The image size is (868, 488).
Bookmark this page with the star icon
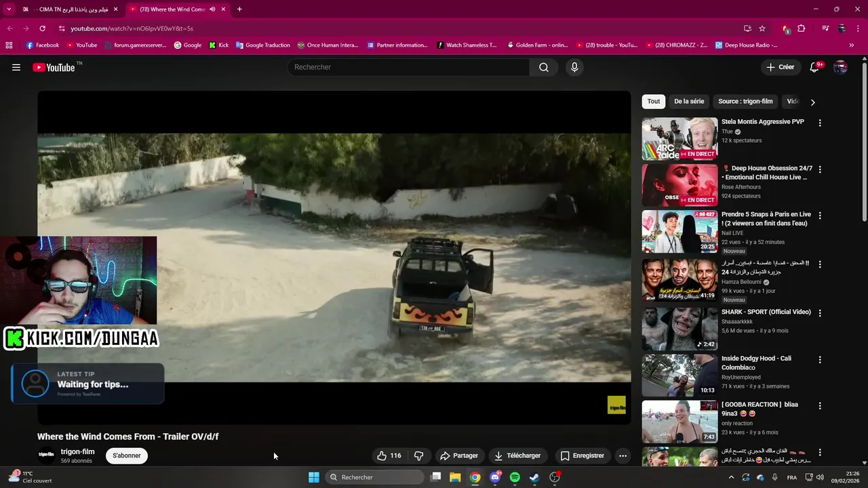pos(762,28)
